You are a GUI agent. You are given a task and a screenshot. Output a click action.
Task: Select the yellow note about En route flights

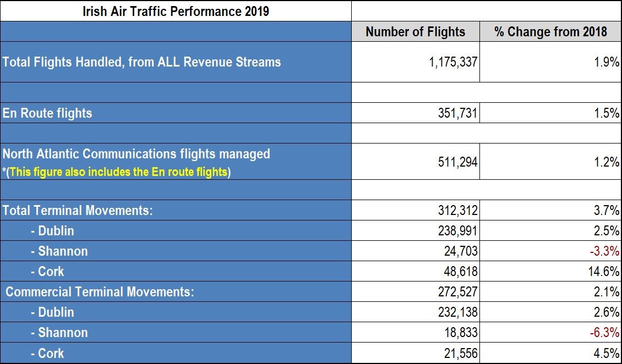tap(118, 172)
